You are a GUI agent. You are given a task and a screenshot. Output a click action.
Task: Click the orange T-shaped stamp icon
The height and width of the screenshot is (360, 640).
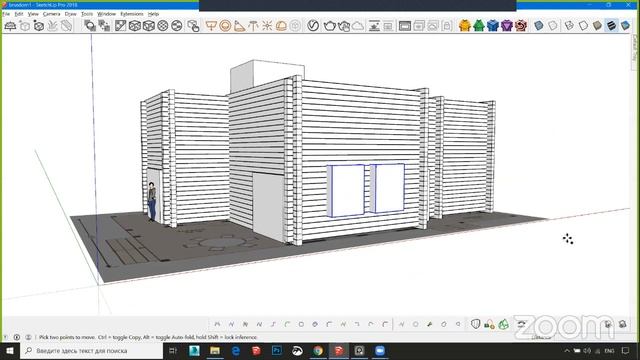pos(253,26)
